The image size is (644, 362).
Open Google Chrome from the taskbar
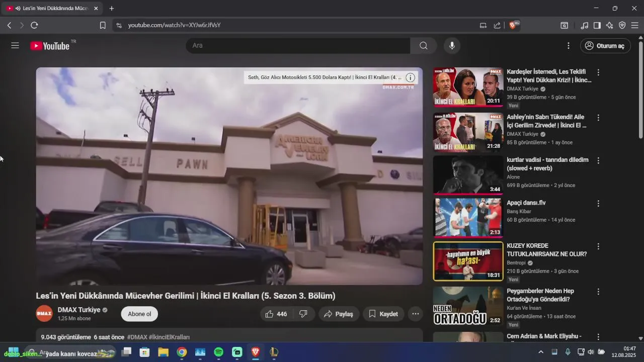[182, 352]
